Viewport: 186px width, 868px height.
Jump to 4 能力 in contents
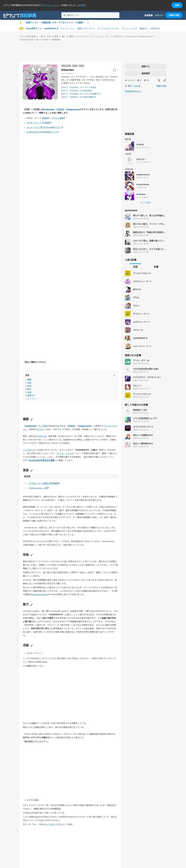28,389
